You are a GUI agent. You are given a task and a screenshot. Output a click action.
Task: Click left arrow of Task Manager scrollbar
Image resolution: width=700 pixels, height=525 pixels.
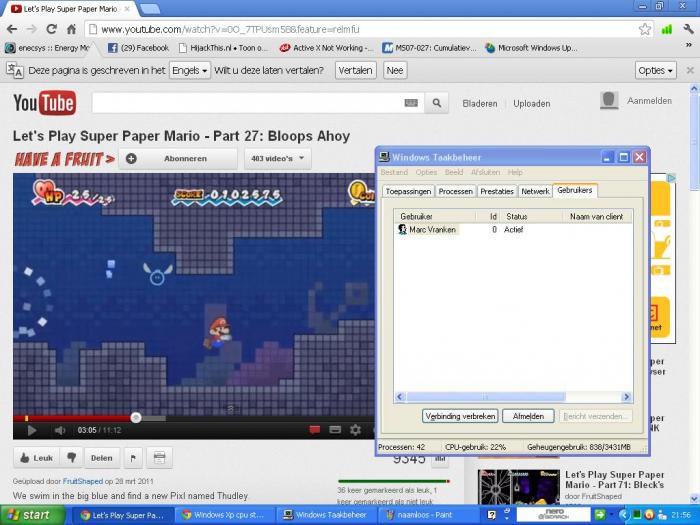click(400, 397)
